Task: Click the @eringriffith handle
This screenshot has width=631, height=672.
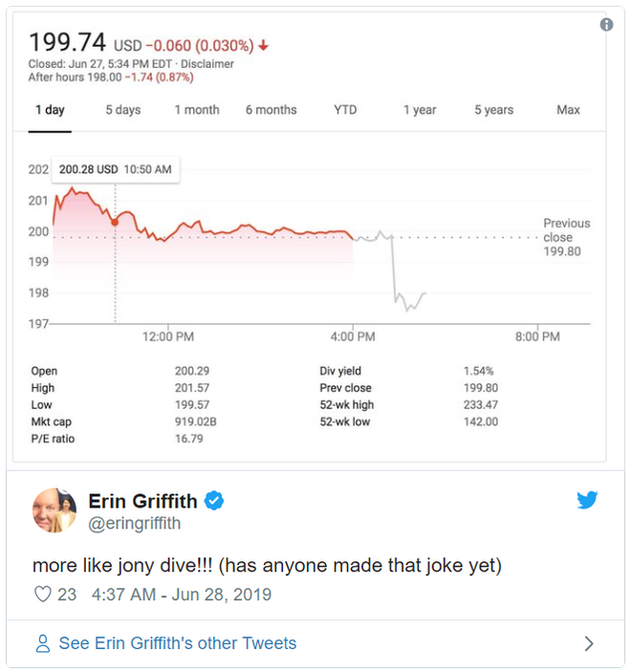Action: click(135, 524)
